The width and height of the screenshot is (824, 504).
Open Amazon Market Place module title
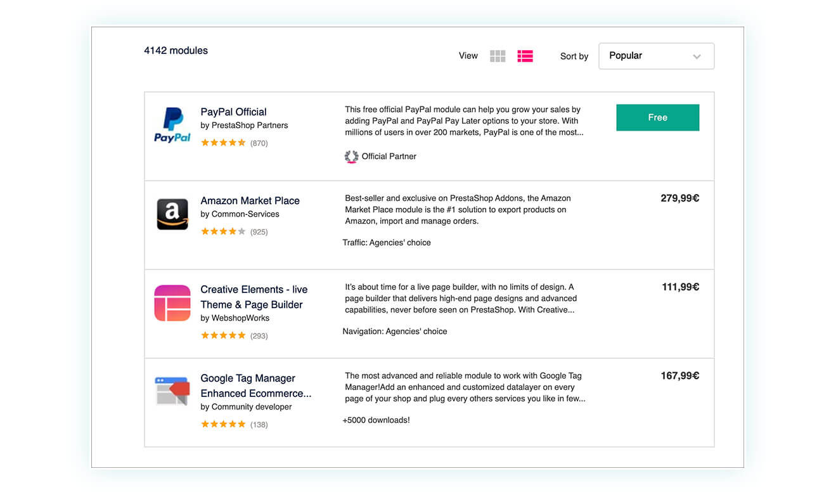pos(250,200)
